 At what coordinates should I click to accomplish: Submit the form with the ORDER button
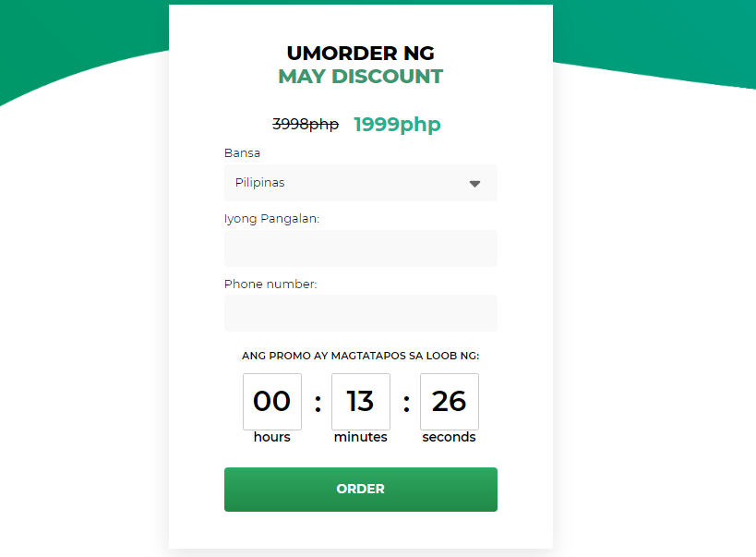pos(361,490)
